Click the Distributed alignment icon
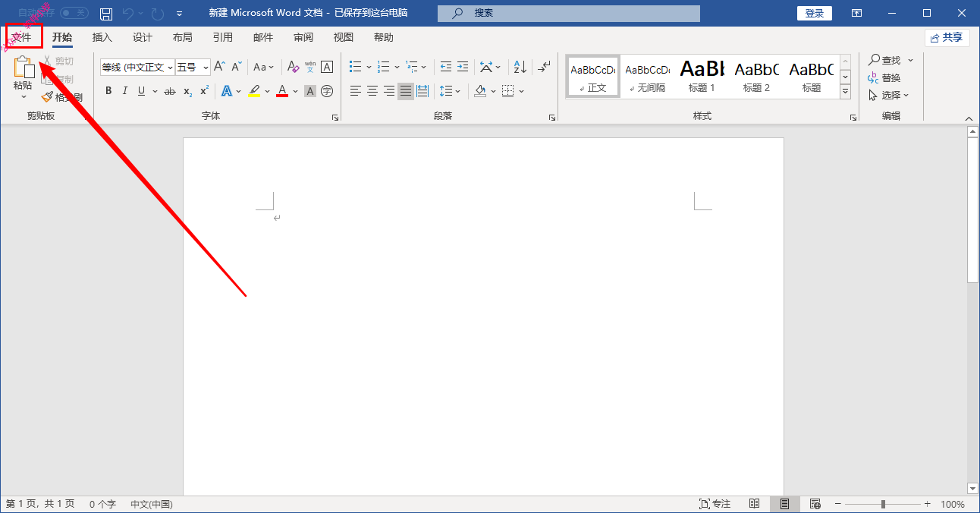 point(422,91)
